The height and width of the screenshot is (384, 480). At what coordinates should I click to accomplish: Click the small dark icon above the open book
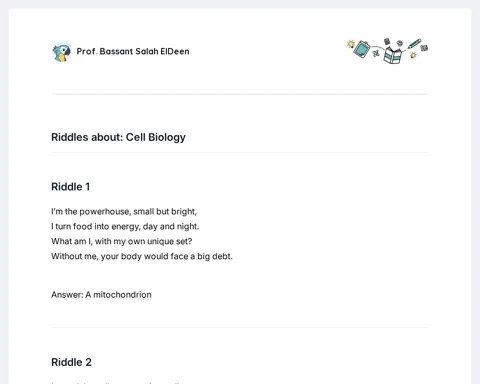[387, 41]
